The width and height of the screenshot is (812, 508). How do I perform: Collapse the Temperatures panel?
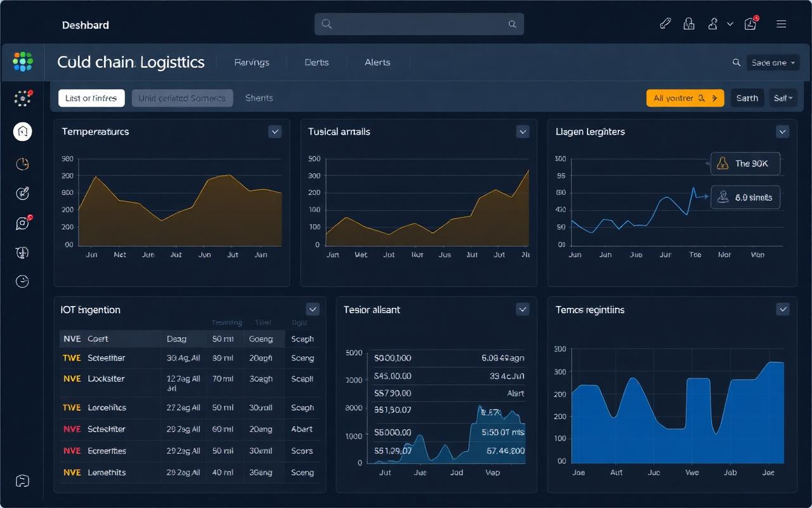(x=275, y=131)
